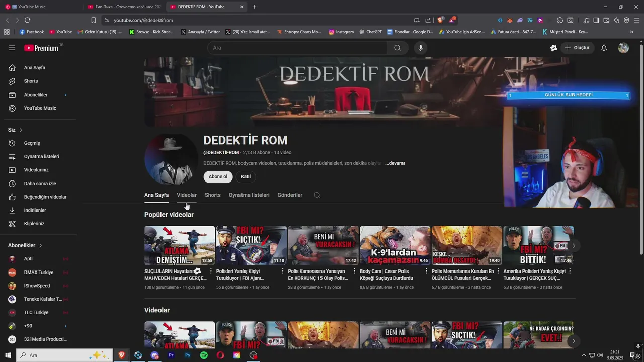Select the Ana Sayfa channel tab
This screenshot has width=644, height=362.
[x=156, y=195]
